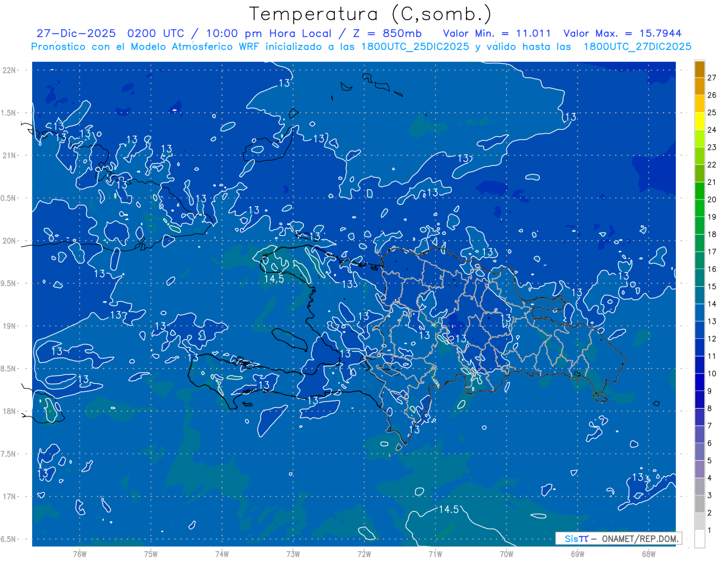Click the "20N" latitude axis label
Screen dimensions: 728x562
(8, 241)
